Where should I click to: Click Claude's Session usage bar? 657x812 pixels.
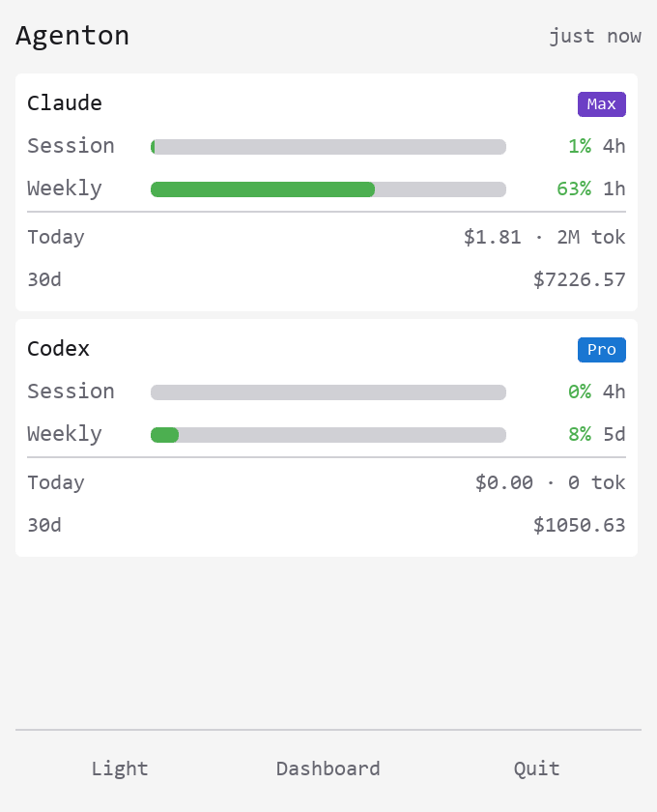click(x=328, y=147)
